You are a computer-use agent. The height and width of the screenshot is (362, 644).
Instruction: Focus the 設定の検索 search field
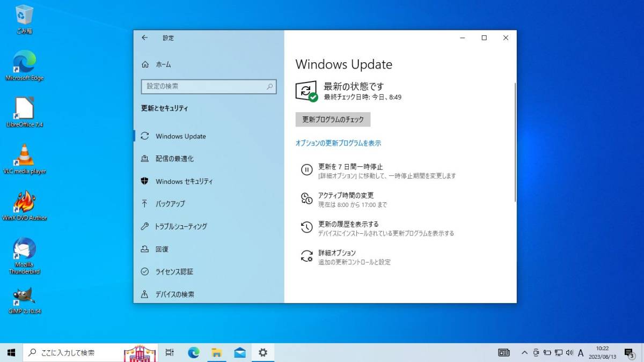coord(209,86)
